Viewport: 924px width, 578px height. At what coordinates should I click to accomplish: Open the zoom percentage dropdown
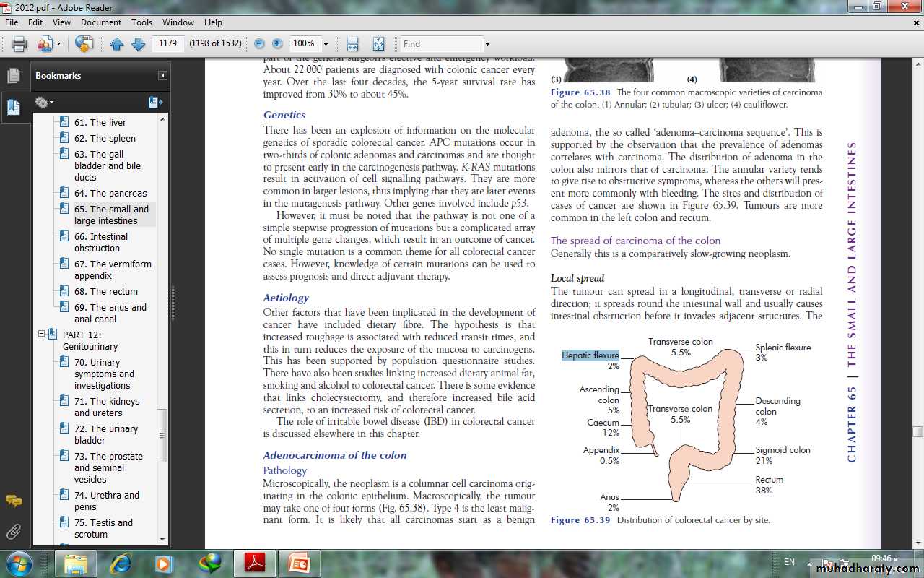pyautogui.click(x=326, y=44)
